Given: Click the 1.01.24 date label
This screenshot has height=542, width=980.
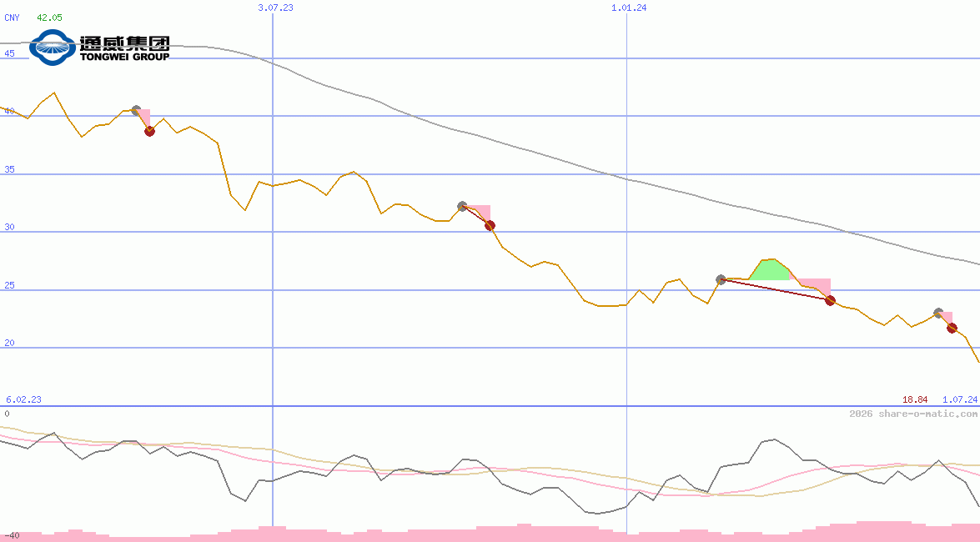Looking at the screenshot, I should pyautogui.click(x=629, y=8).
